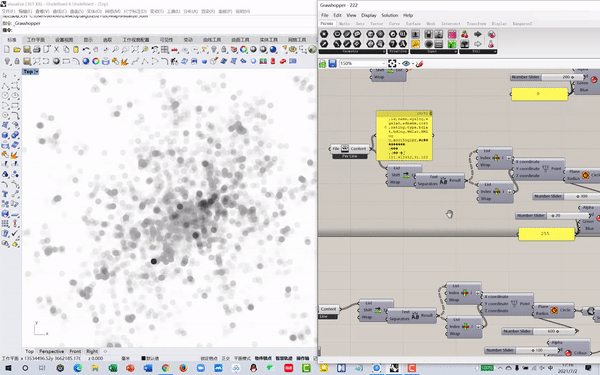Open the 默认值 layer dropdown in status bar

tap(150, 359)
